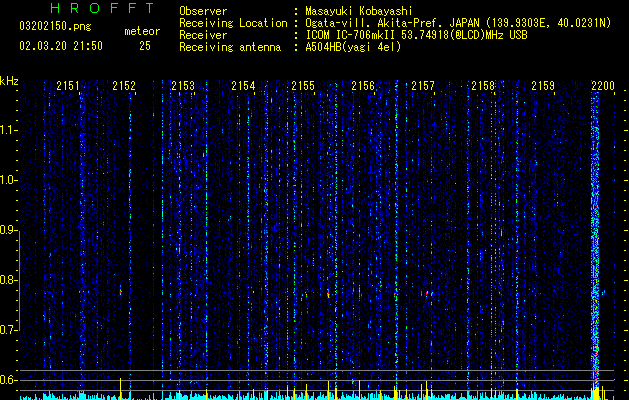Select the file name 03202150.png
Viewport: 629px width, 400px height.
pyautogui.click(x=55, y=26)
